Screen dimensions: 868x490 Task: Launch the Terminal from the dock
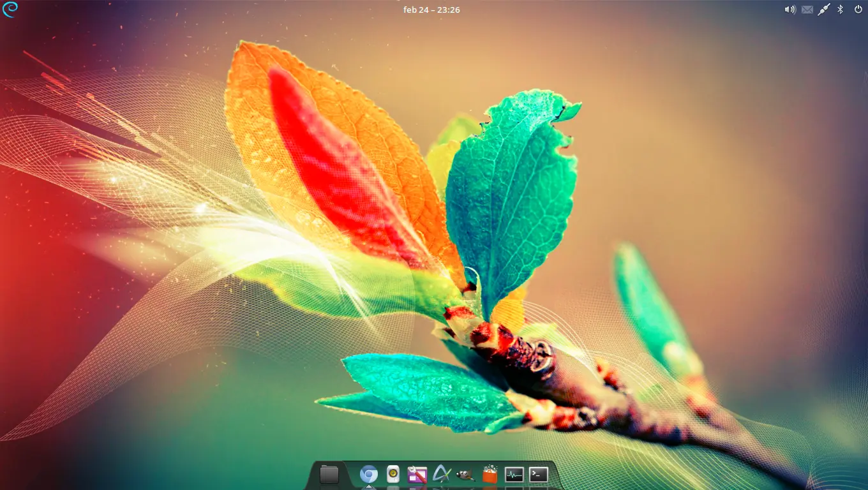pyautogui.click(x=539, y=474)
